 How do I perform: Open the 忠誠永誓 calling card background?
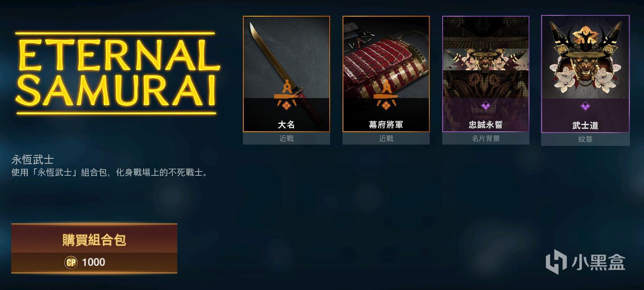click(x=486, y=74)
